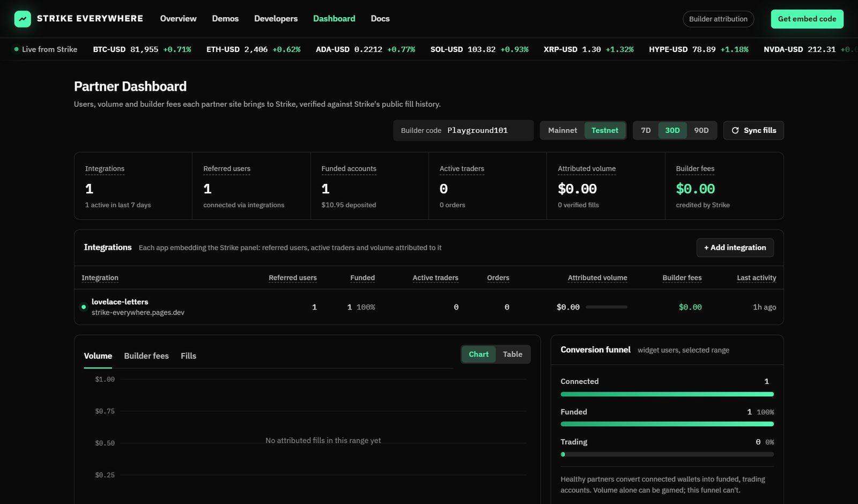Click the SOL-USD ticker entry

click(479, 49)
